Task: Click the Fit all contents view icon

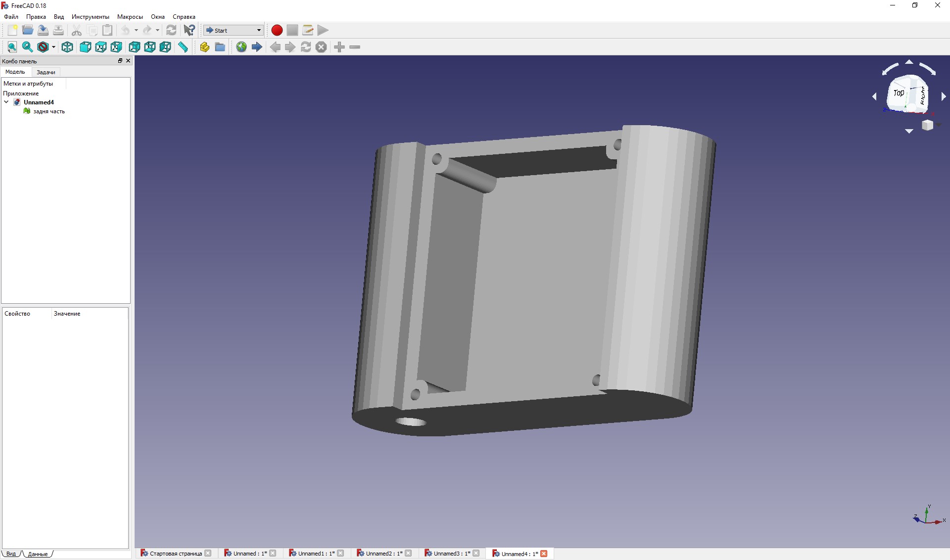Action: click(12, 47)
